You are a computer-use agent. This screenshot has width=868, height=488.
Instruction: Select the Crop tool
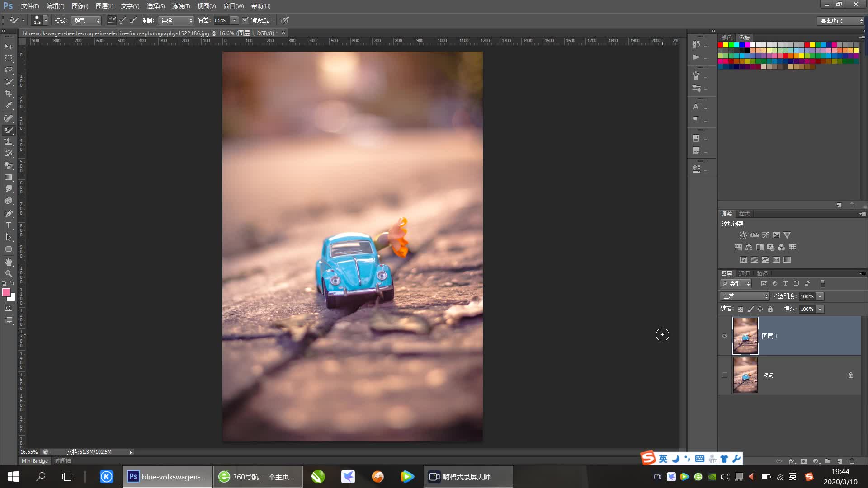click(9, 94)
